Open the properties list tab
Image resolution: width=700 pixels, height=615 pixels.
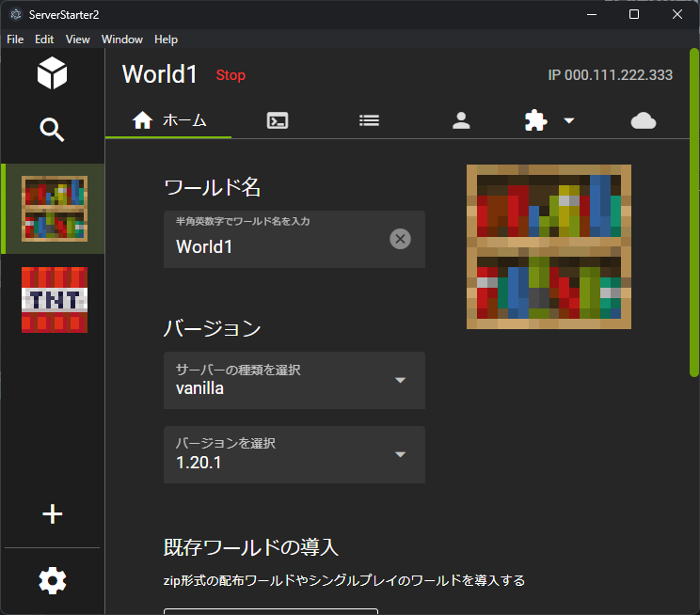[369, 120]
